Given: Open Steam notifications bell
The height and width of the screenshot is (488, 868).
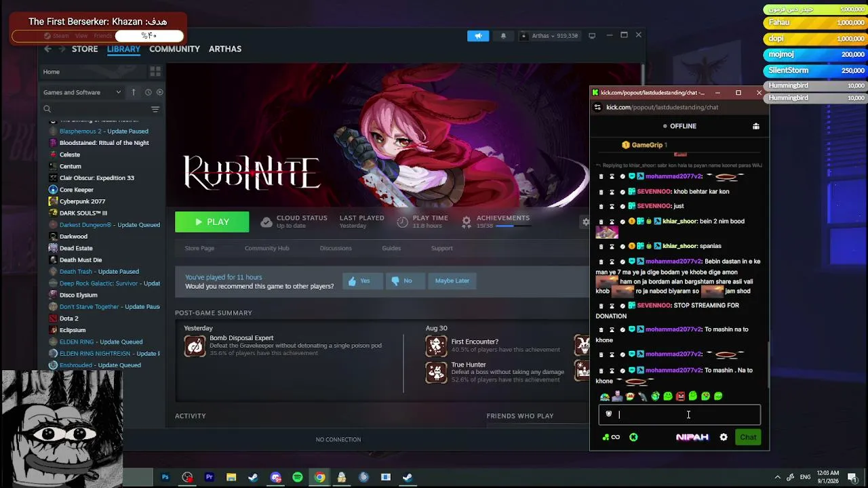Looking at the screenshot, I should tap(503, 36).
